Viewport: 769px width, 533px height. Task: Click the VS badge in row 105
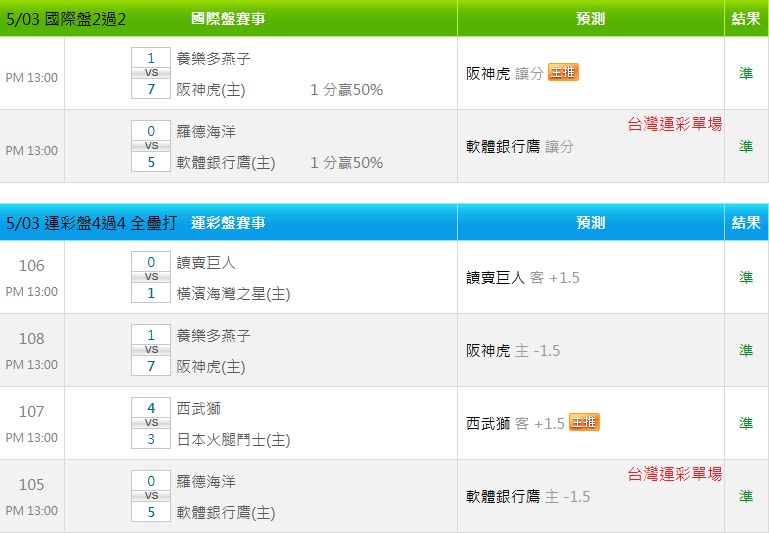[151, 496]
